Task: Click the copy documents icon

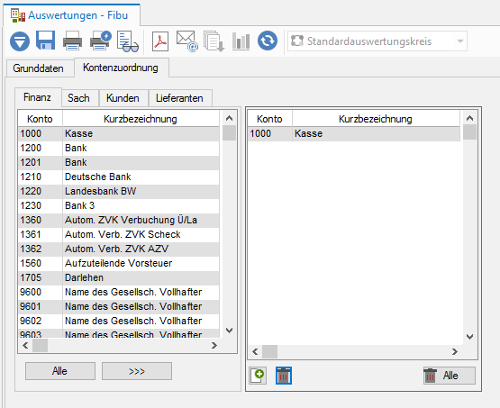Action: pyautogui.click(x=214, y=41)
